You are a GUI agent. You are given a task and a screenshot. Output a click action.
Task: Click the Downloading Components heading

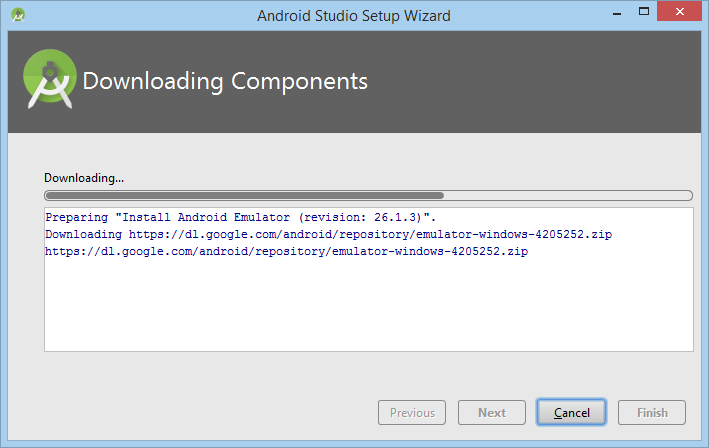225,81
